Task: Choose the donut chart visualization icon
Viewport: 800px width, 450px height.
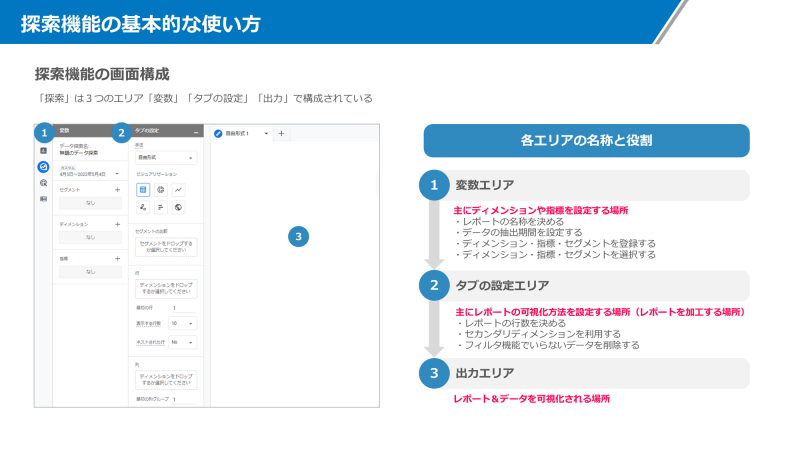Action: 160,189
